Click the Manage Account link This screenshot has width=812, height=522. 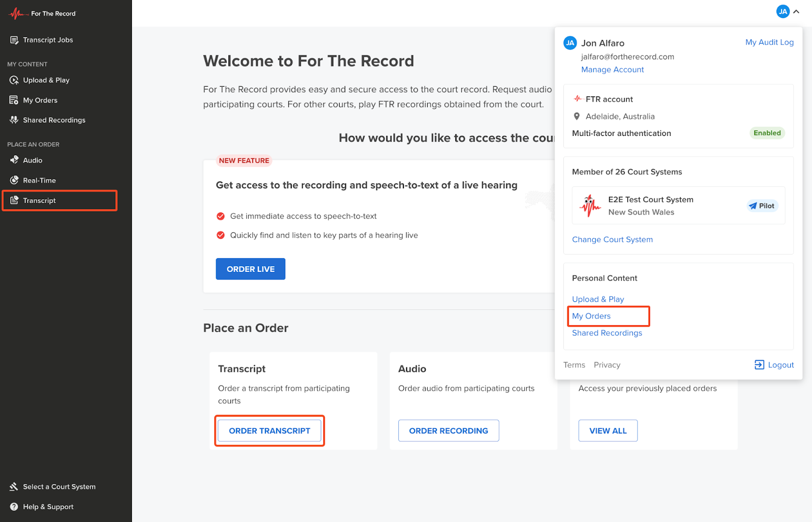pos(613,69)
